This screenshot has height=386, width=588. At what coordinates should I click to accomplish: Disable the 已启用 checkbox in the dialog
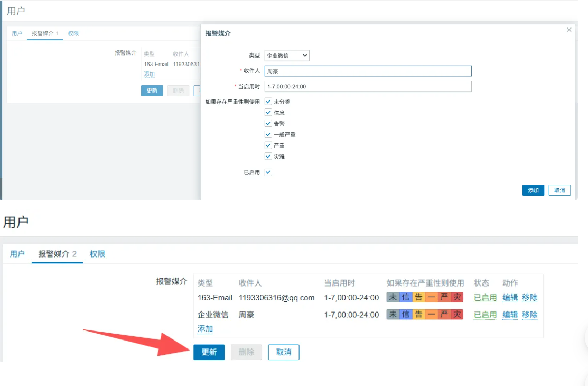click(268, 172)
